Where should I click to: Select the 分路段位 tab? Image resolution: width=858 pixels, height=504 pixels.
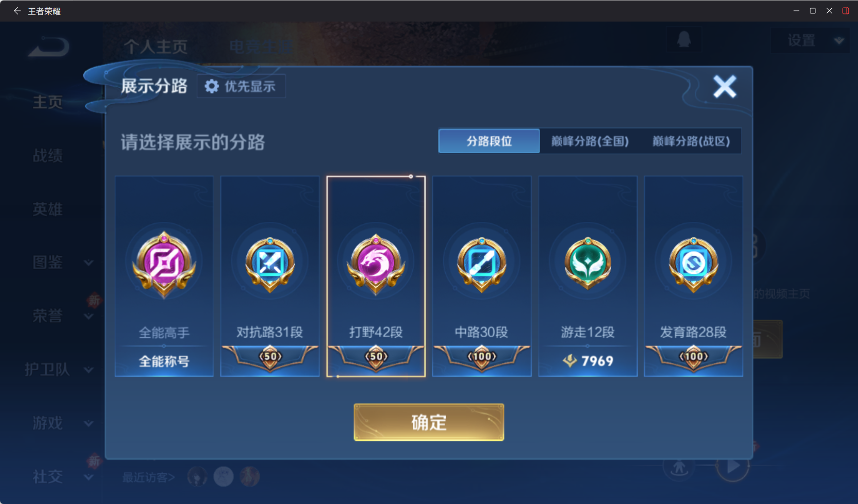489,141
